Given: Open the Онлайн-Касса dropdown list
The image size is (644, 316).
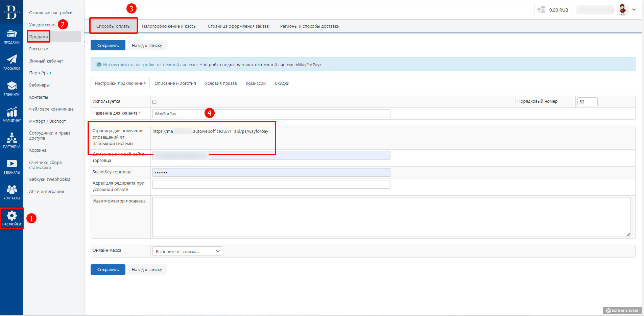Looking at the screenshot, I should [x=187, y=251].
